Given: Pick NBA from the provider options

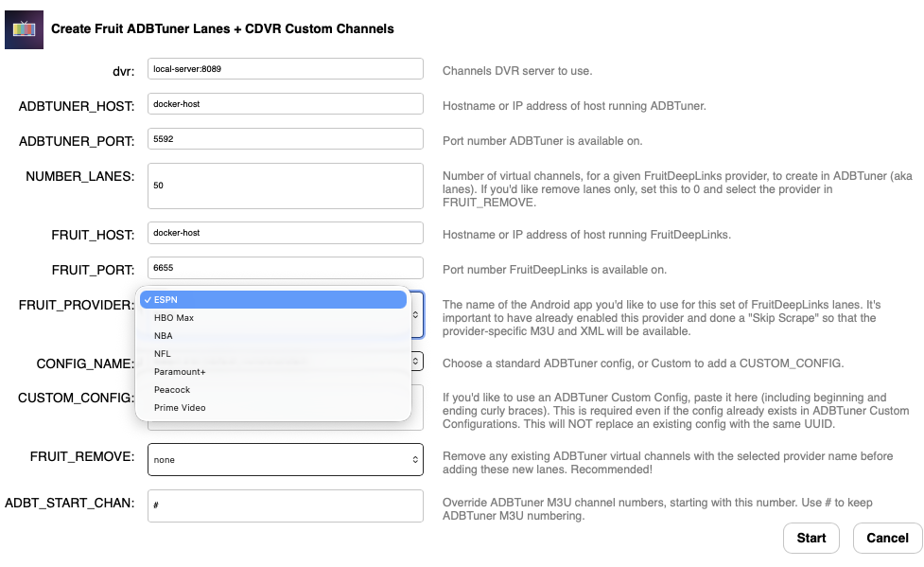Looking at the screenshot, I should 272,336.
